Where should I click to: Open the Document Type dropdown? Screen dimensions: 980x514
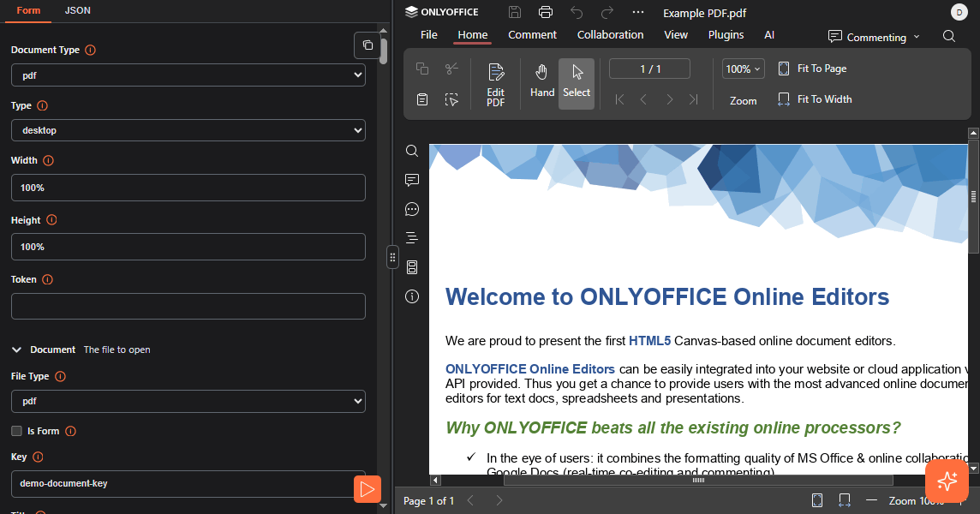coord(188,75)
